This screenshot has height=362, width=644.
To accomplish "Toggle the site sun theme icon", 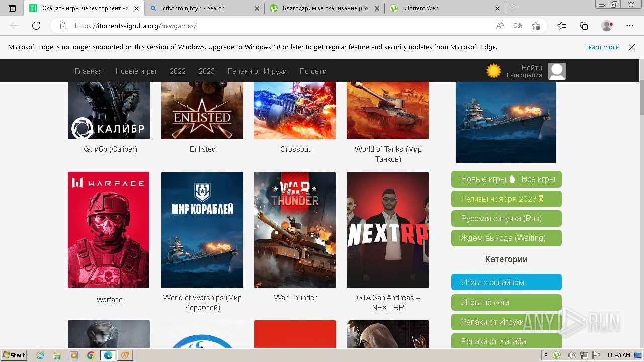I will (494, 71).
